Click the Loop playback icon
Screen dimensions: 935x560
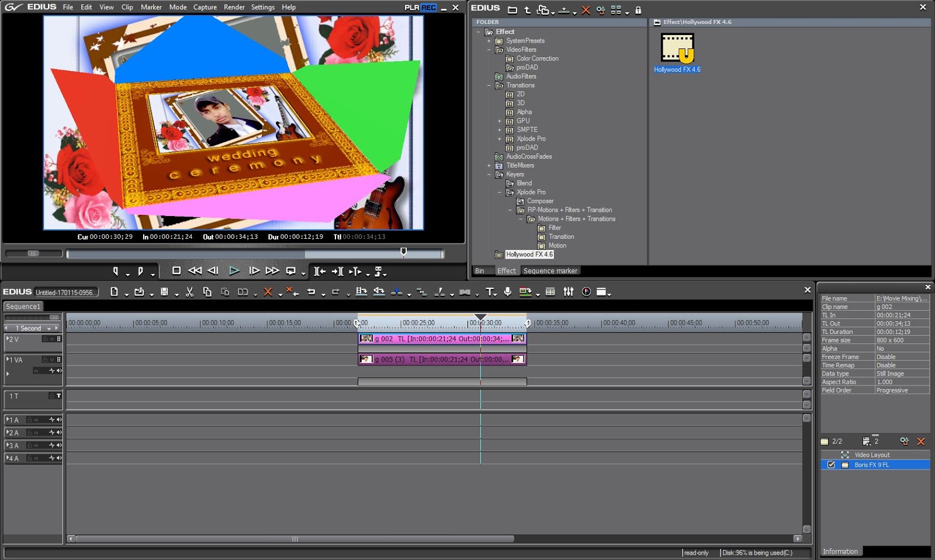click(290, 271)
